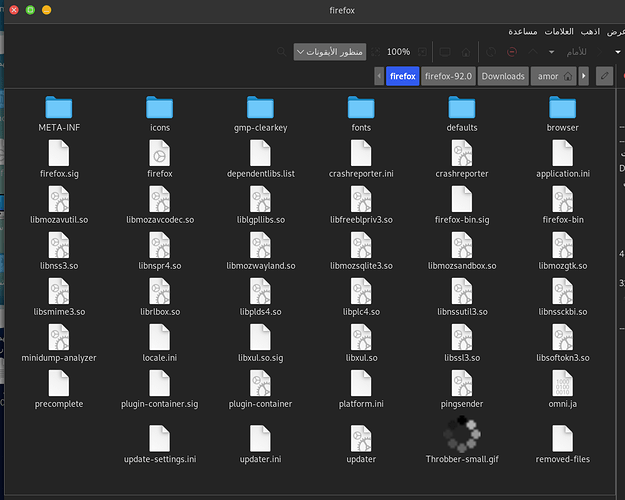This screenshot has height=500, width=625.
Task: Select the updater.ini file
Action: point(260,438)
